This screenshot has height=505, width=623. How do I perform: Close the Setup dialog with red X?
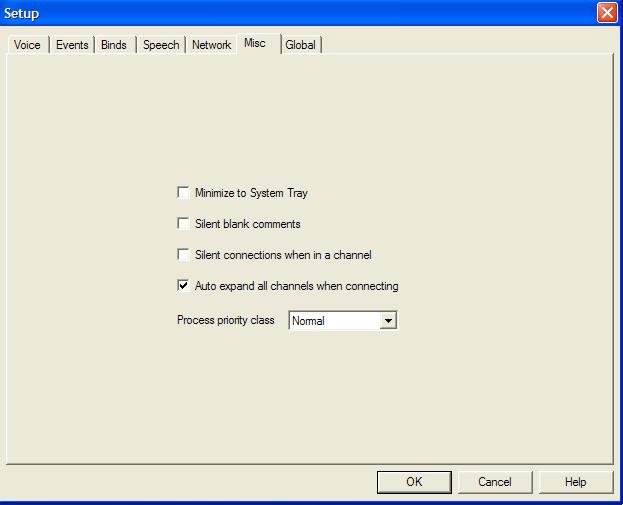coord(607,13)
